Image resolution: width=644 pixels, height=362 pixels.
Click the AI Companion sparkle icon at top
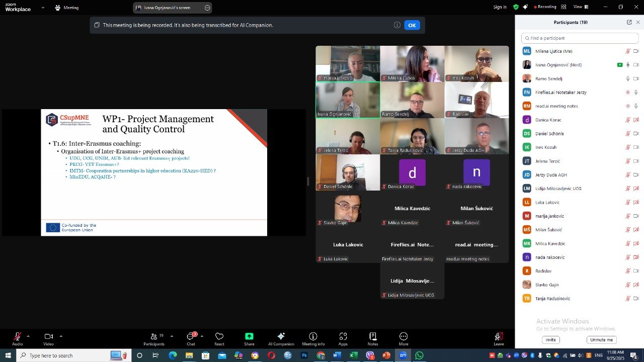tap(526, 7)
